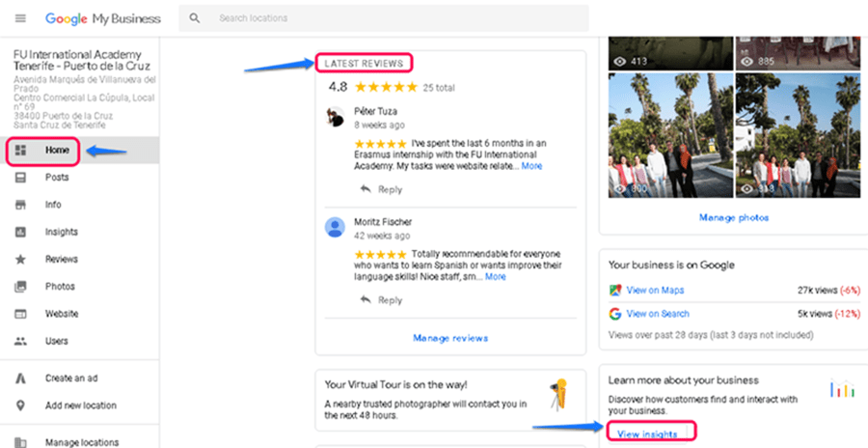868x448 pixels.
Task: Click the Create an ad icon
Action: tap(20, 378)
